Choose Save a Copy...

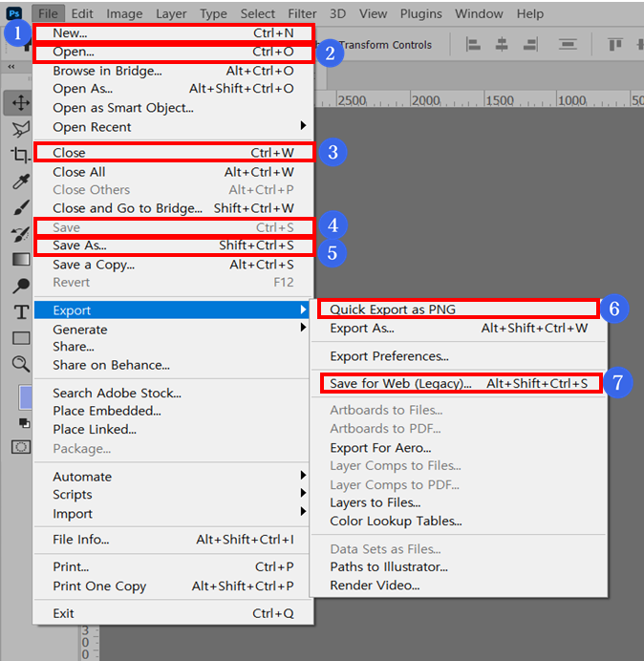173,265
